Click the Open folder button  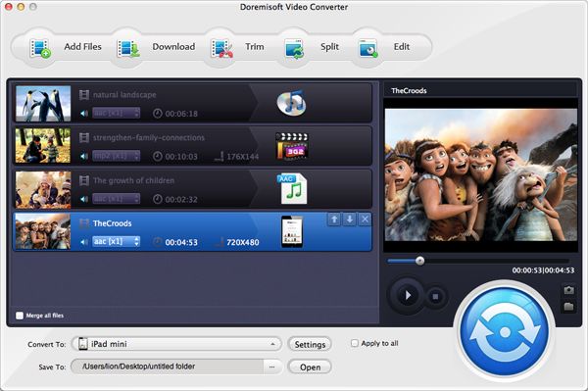tap(310, 367)
